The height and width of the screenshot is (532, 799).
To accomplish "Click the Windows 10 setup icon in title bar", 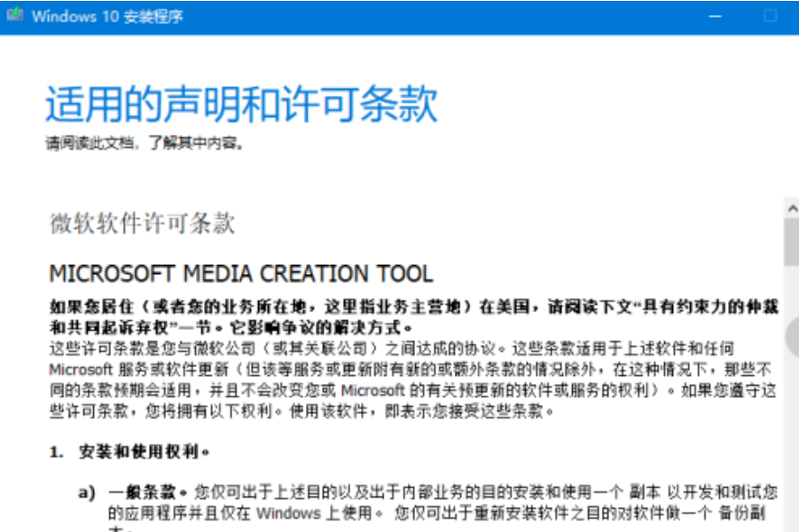I will (15, 15).
